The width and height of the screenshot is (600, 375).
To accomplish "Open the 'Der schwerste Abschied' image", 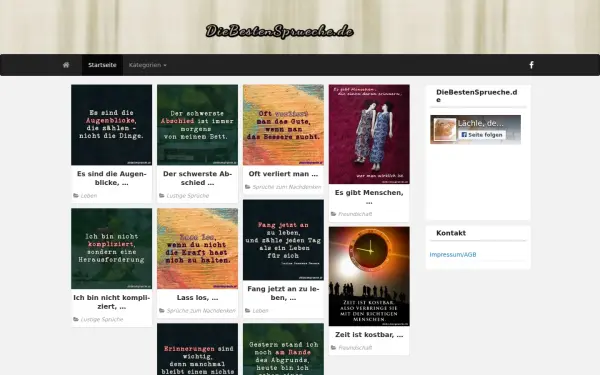I will pyautogui.click(x=197, y=125).
